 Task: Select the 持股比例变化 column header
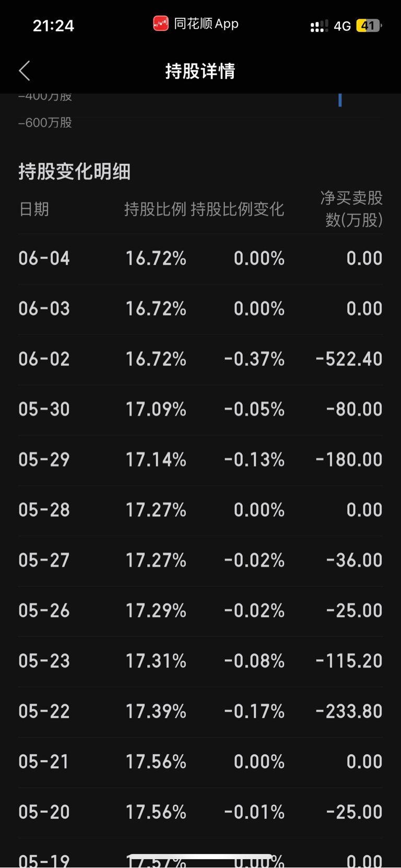click(238, 209)
